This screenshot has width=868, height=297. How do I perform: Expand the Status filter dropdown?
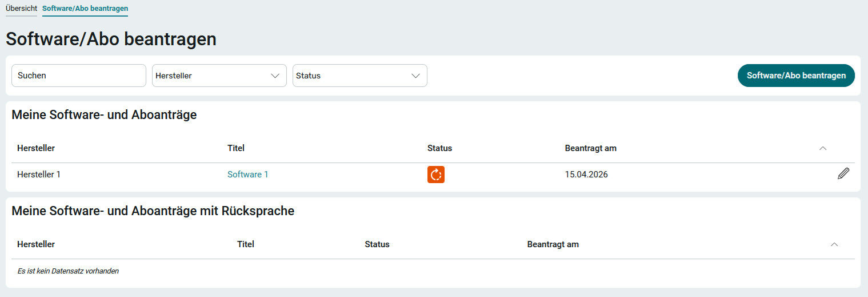coord(359,76)
